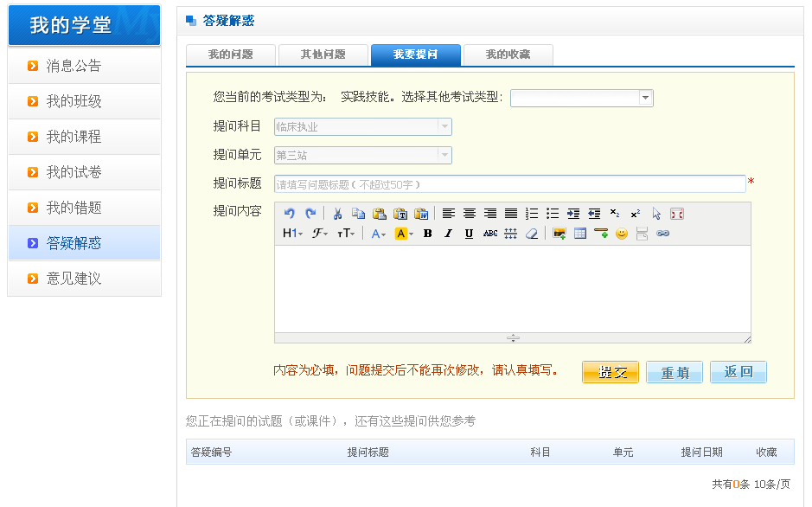
Task: Insert a table into content
Action: (580, 234)
